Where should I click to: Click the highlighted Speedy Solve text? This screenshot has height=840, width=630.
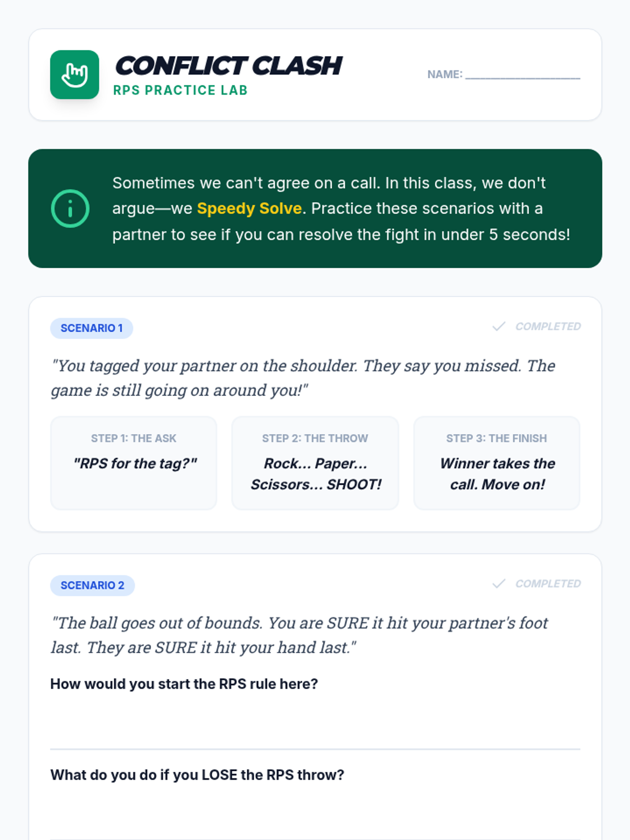click(249, 208)
